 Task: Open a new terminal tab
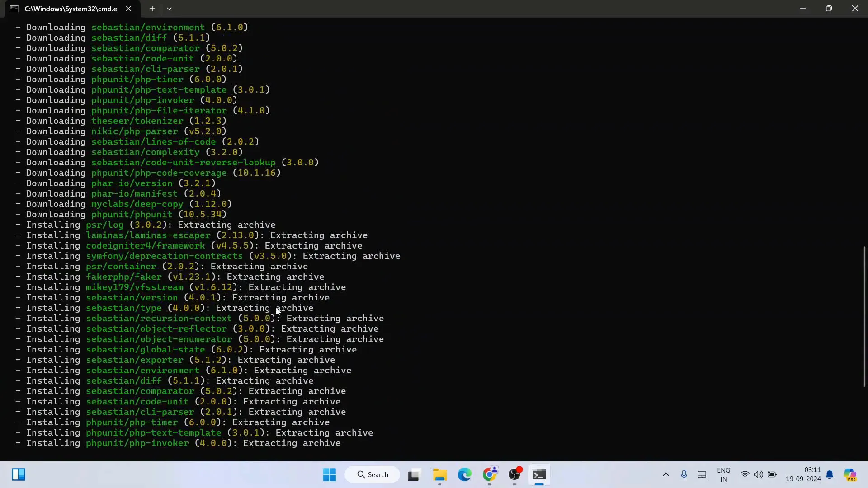(152, 9)
